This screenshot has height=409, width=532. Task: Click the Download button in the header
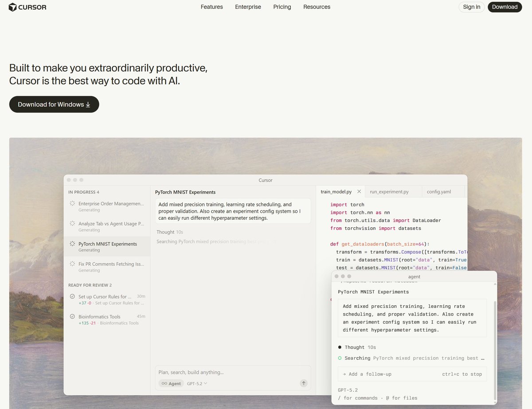(x=505, y=7)
